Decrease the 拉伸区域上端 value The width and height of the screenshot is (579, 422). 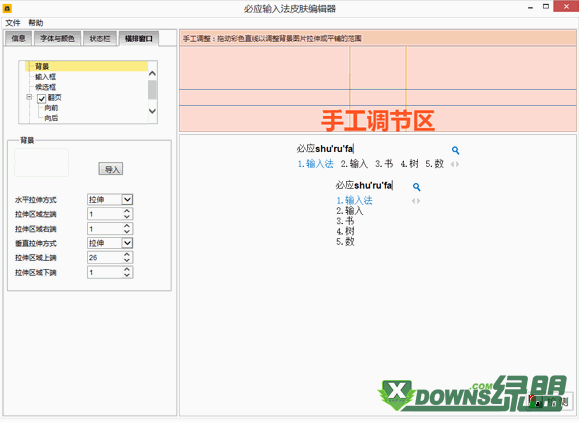(x=127, y=260)
